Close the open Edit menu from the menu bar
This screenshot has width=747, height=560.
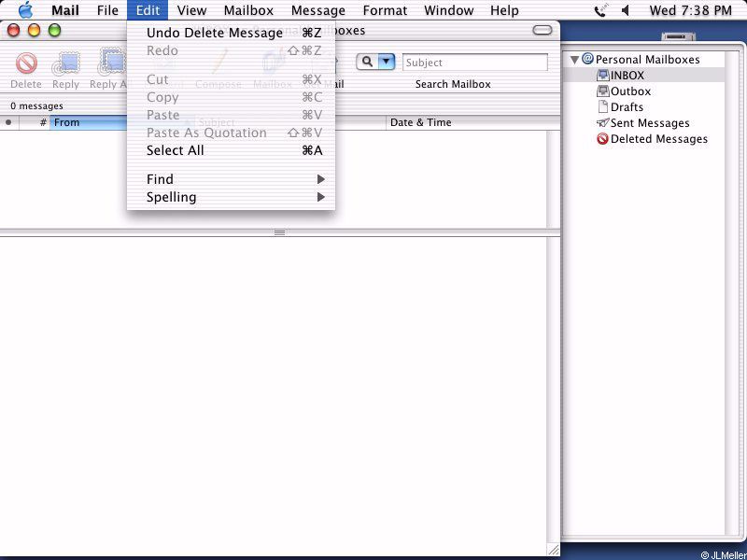pos(148,10)
